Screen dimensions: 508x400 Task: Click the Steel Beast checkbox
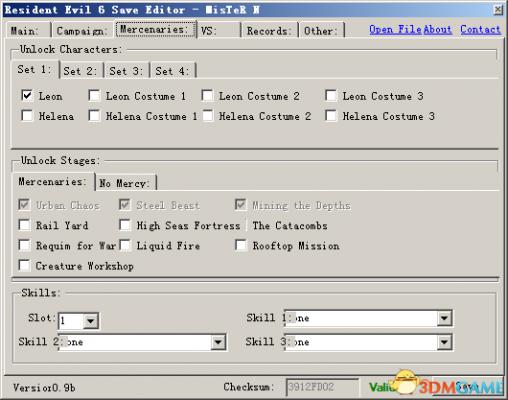(125, 205)
